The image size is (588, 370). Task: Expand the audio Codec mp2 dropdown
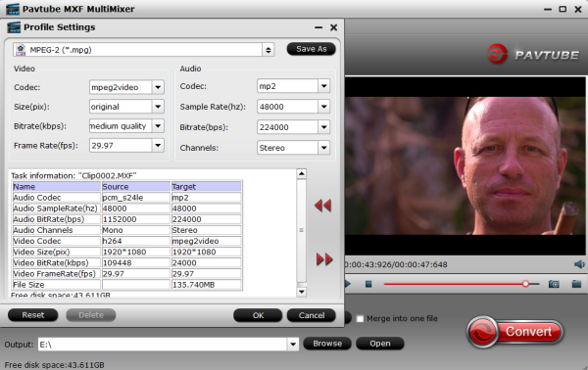click(324, 86)
